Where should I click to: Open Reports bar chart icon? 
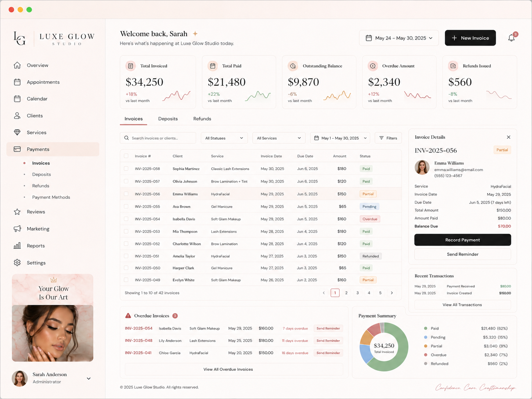[x=17, y=246]
